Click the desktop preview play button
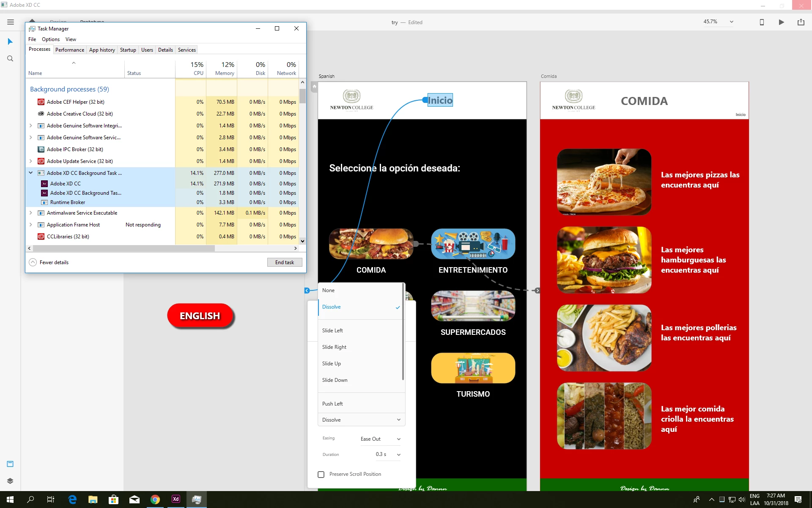812x508 pixels. 781,22
